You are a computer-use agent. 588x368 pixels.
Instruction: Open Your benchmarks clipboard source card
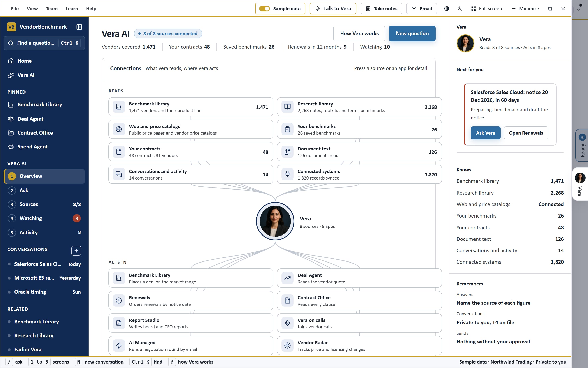pyautogui.click(x=359, y=129)
